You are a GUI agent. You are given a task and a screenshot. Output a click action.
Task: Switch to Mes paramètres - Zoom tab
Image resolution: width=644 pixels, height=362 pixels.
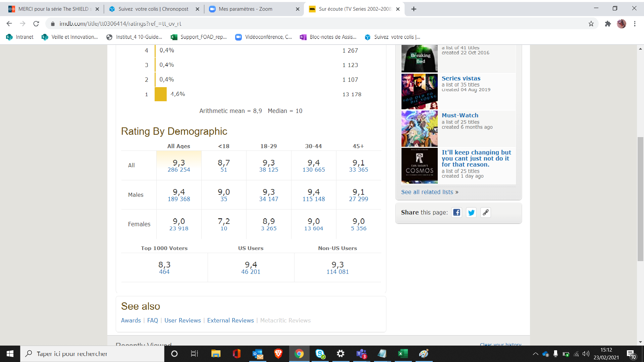tap(246, 9)
